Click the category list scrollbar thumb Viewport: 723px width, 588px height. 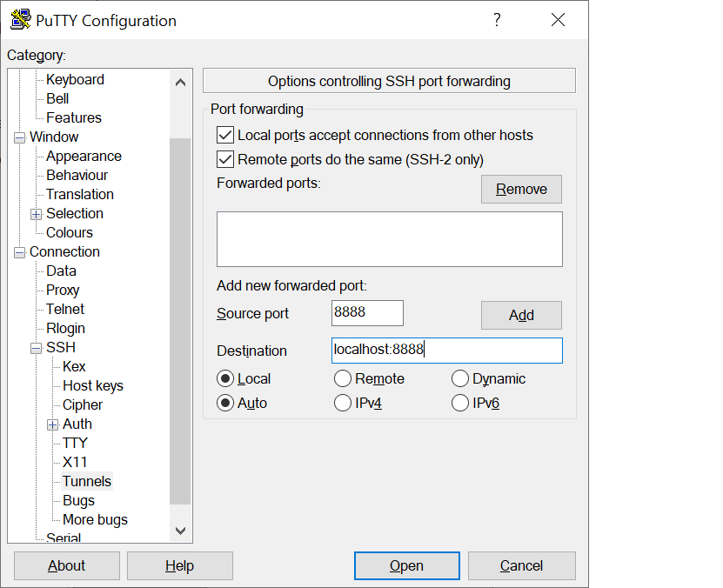[180, 321]
